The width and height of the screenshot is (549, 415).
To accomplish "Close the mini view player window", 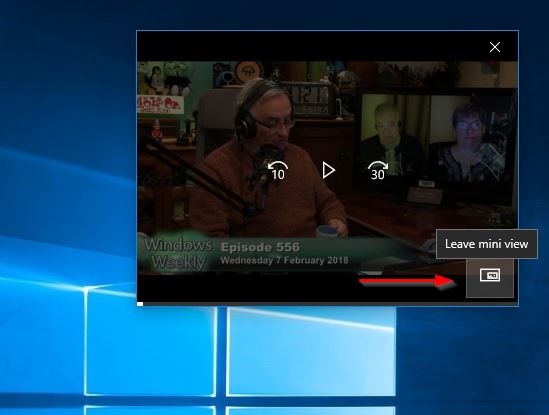I will point(495,47).
